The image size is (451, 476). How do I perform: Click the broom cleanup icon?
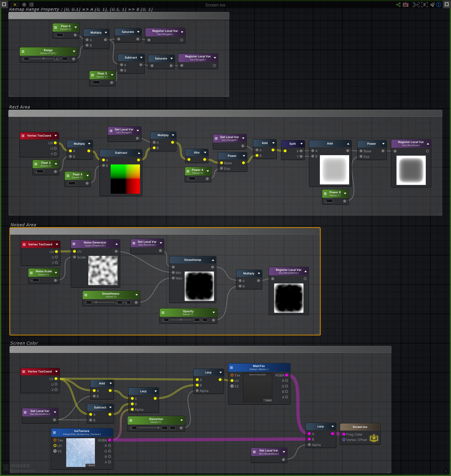pyautogui.click(x=432, y=5)
